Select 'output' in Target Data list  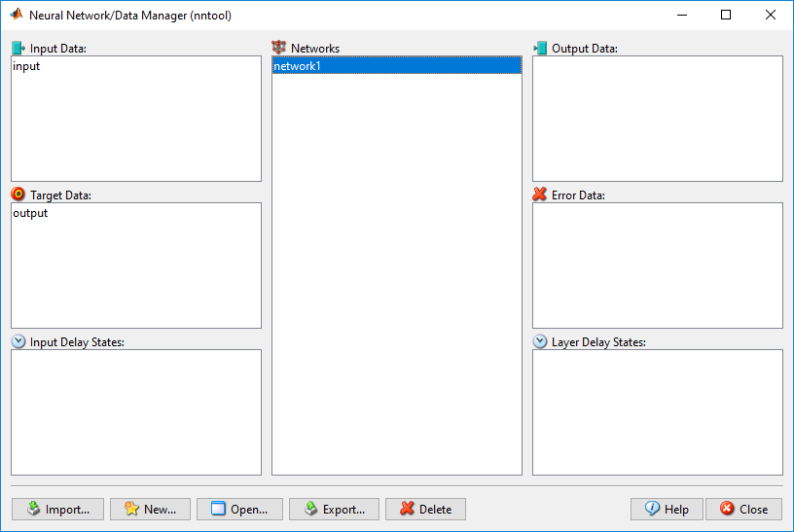[136, 213]
